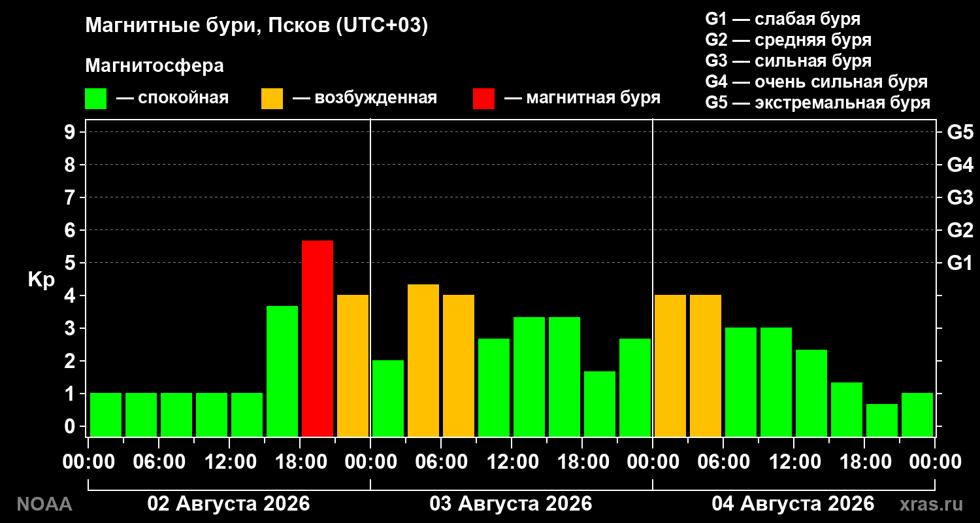Select the red storm bar on 02 August
Viewport: 980px width, 523px height.
[x=318, y=339]
